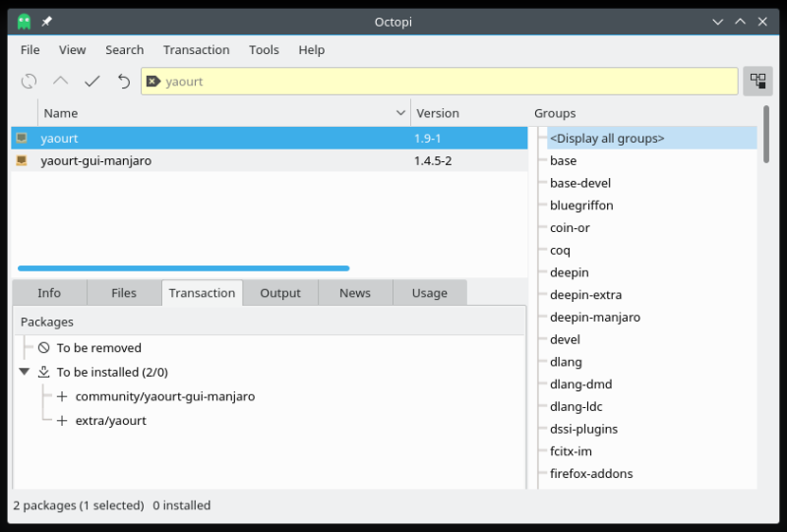
Task: Switch to the Files tab
Action: coord(124,293)
